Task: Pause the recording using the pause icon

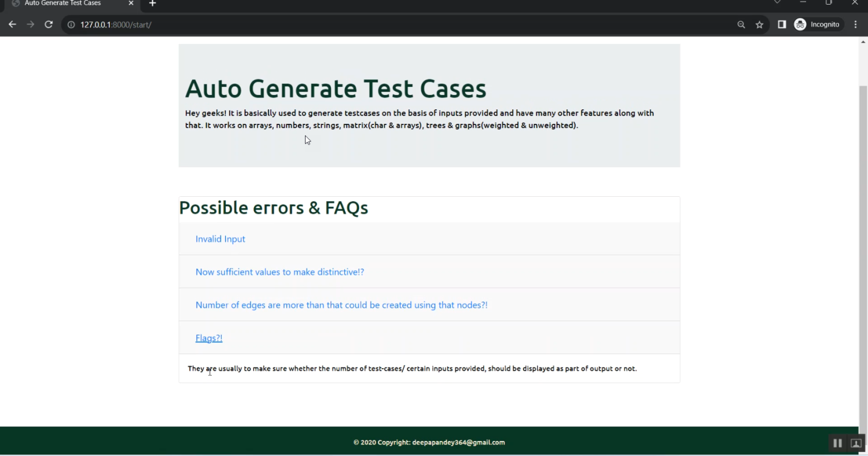Action: [x=837, y=443]
